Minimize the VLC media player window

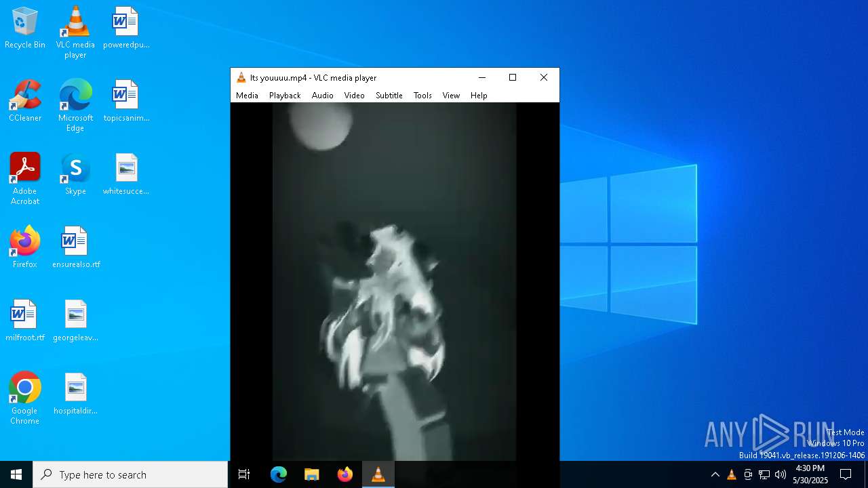(482, 77)
